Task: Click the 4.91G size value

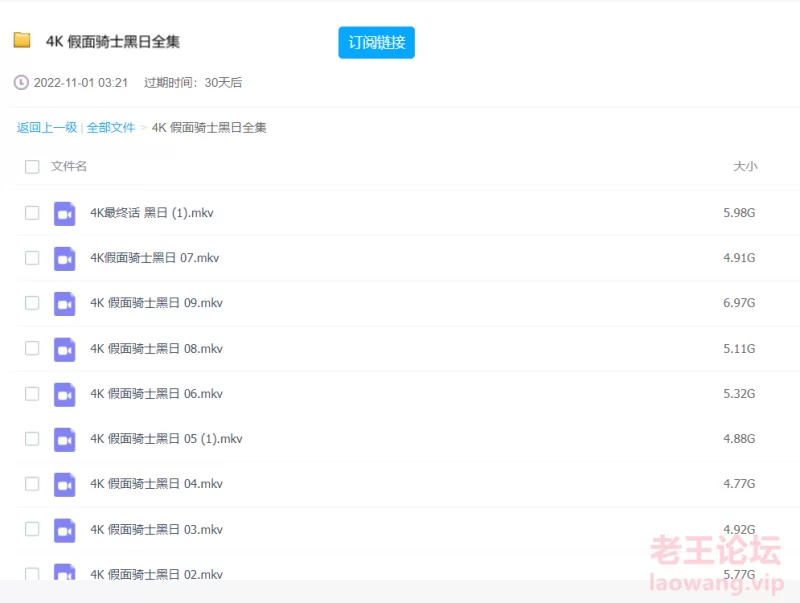Action: coord(739,258)
